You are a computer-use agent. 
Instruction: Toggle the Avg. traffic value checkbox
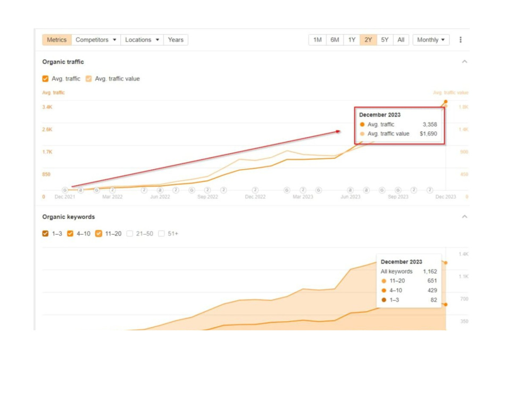[88, 79]
